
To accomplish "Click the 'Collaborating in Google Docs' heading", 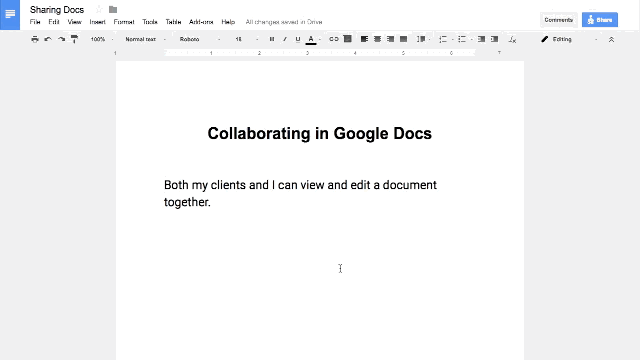I will [x=320, y=133].
